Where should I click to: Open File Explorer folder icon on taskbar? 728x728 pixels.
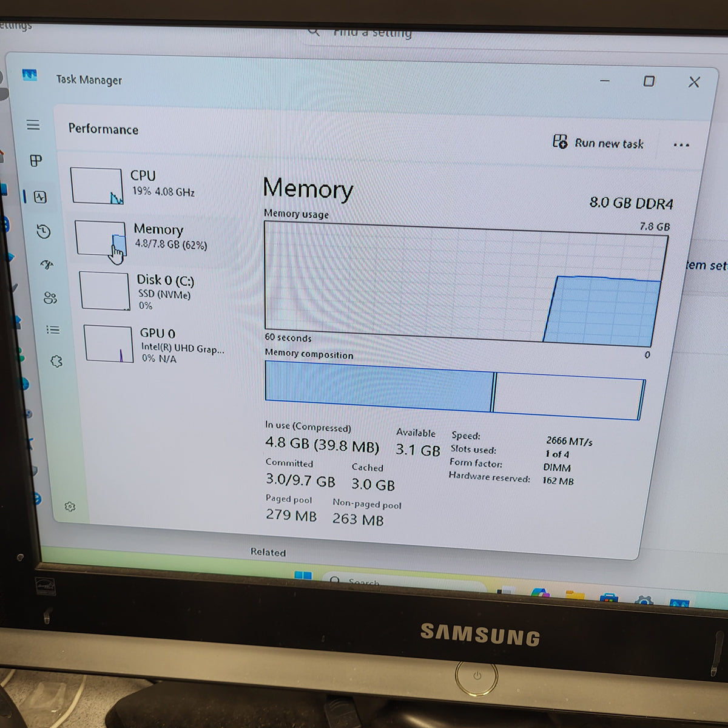(575, 595)
